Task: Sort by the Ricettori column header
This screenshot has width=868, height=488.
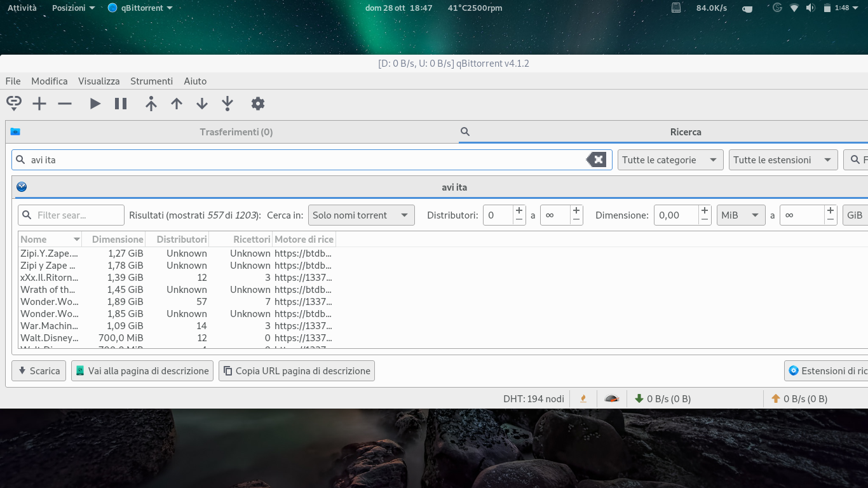Action: point(241,240)
